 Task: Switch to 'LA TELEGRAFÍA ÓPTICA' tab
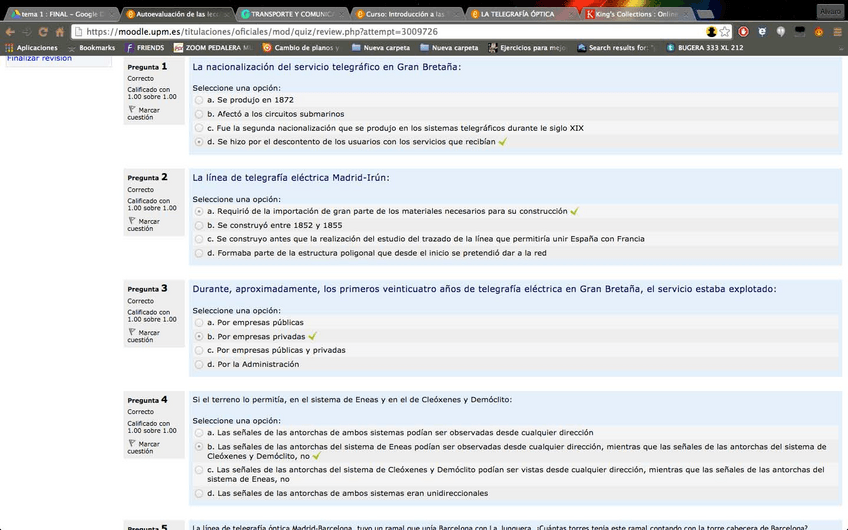518,14
